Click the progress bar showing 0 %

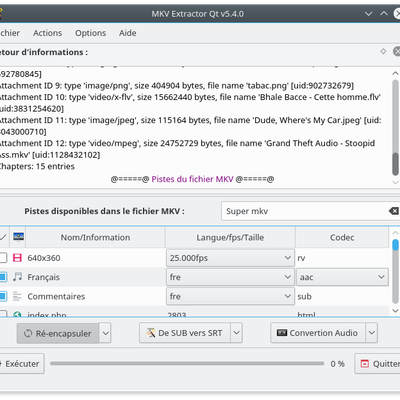click(x=187, y=364)
